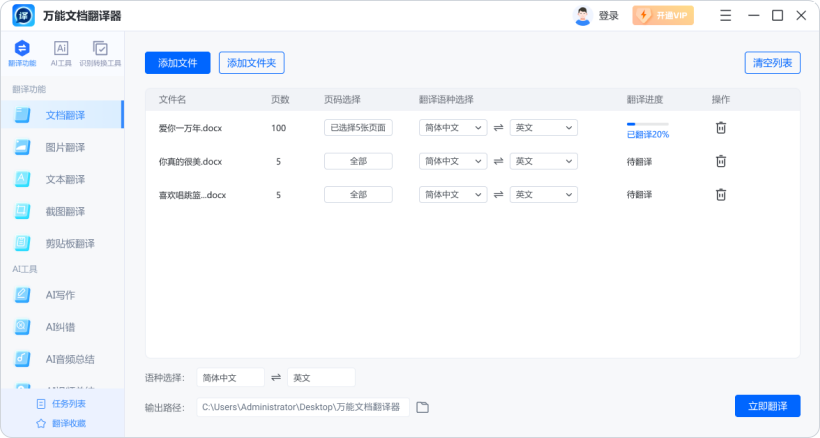
Task: Click the AI纠错 magnifier icon
Action: pos(22,327)
